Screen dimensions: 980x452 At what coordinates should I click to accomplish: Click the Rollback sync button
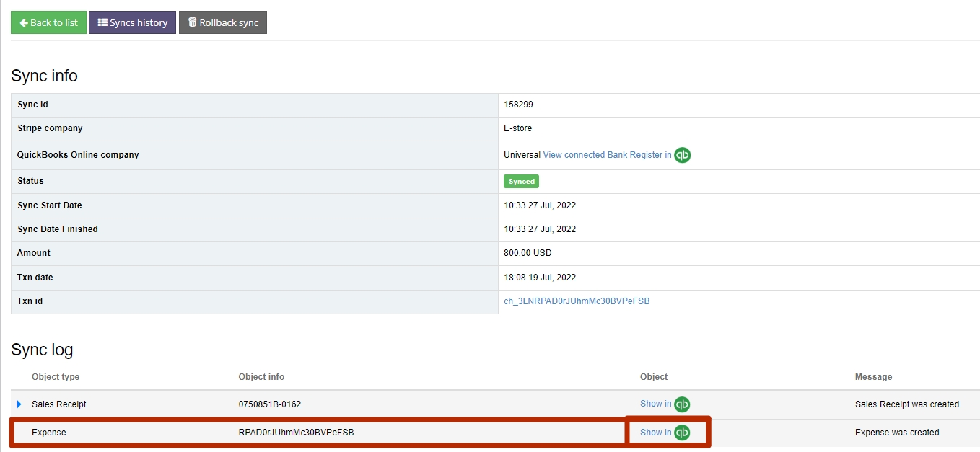click(x=223, y=22)
